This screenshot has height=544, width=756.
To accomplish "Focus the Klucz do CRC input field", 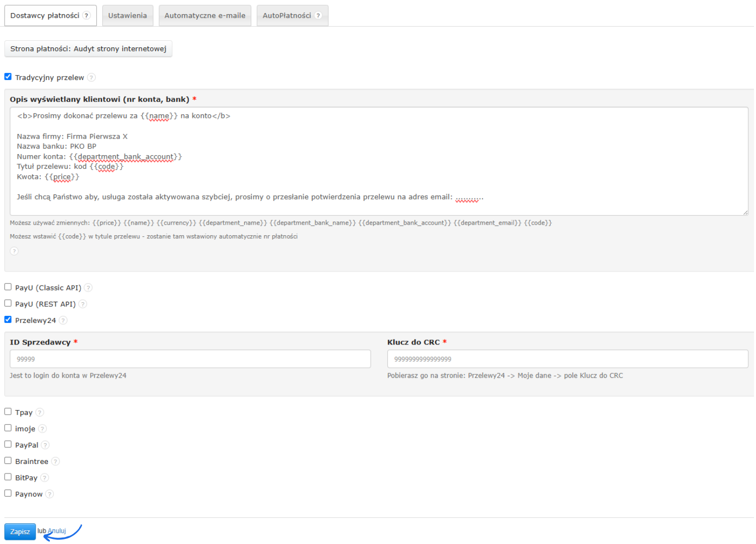I will [568, 359].
